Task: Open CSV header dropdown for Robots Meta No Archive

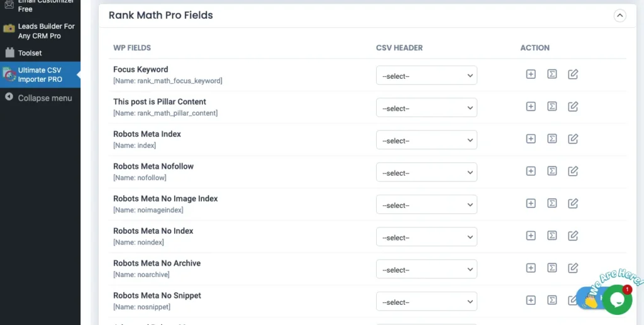Action: coord(426,270)
